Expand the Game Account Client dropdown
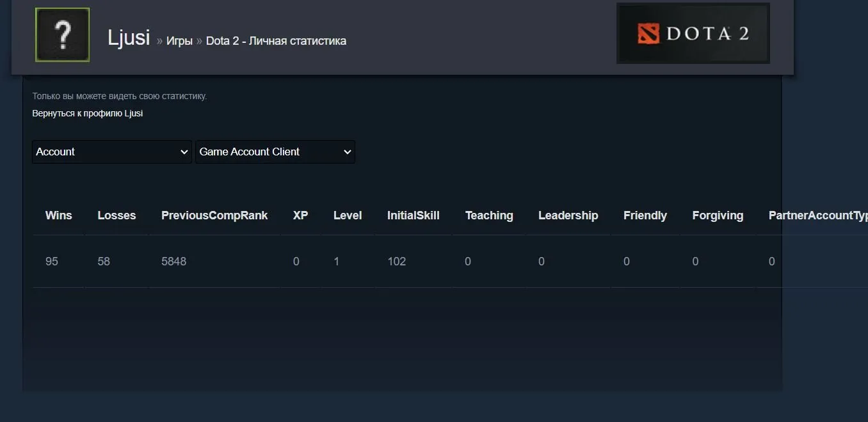 [275, 152]
